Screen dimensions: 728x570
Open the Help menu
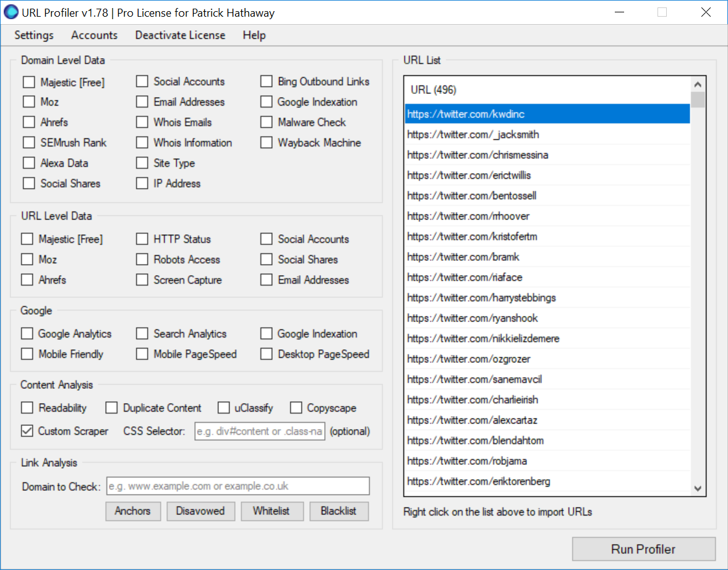tap(254, 35)
